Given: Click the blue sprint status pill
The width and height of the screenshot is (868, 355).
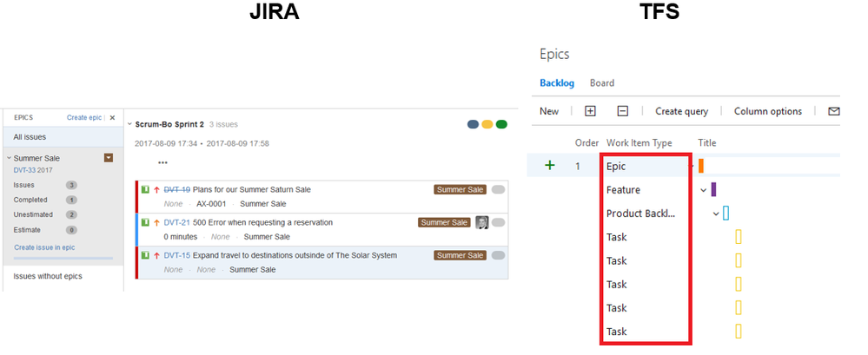Looking at the screenshot, I should (x=474, y=124).
